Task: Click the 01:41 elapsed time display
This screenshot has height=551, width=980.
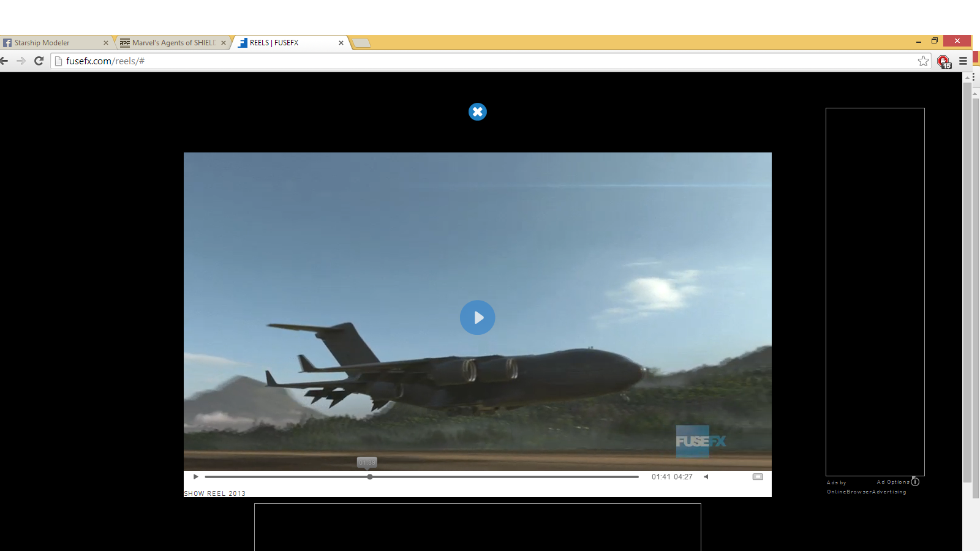Action: pos(661,477)
